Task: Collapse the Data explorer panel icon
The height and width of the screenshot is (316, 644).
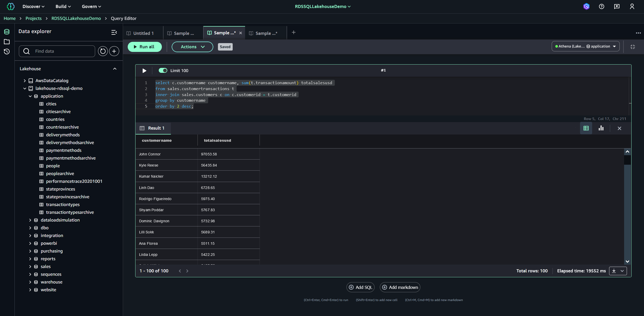Action: click(x=114, y=32)
